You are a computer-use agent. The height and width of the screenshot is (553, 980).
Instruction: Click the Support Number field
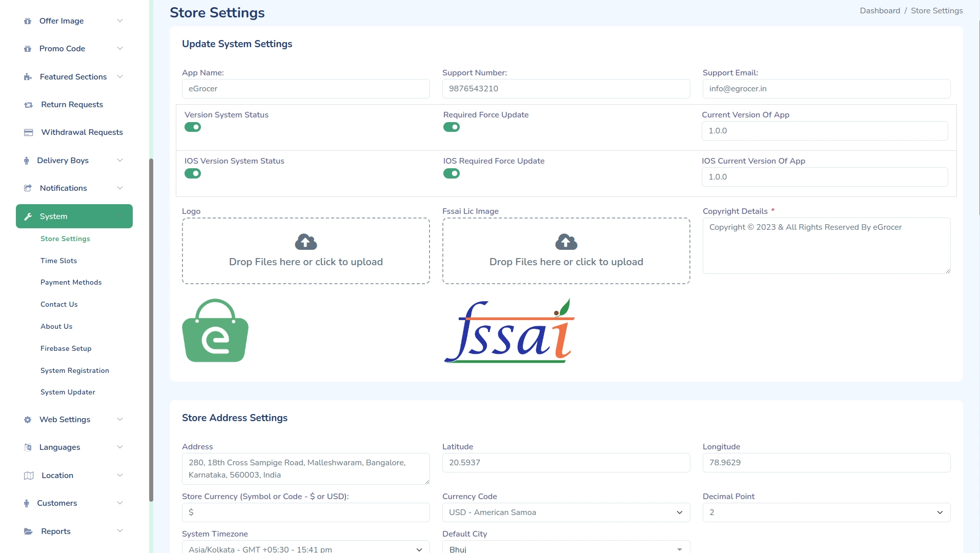[566, 89]
